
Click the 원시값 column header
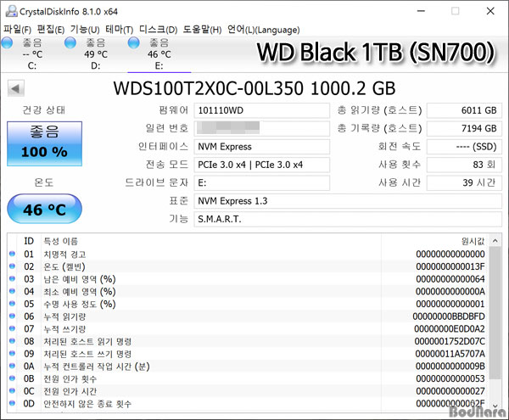[x=473, y=241]
